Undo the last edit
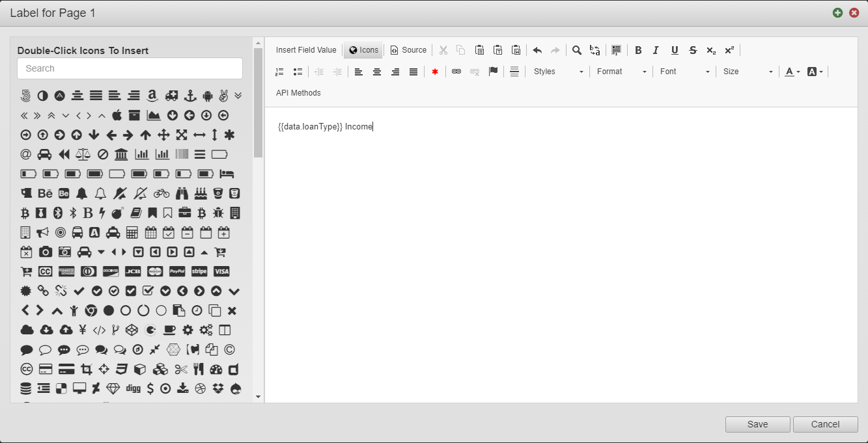Image resolution: width=868 pixels, height=443 pixels. 537,50
